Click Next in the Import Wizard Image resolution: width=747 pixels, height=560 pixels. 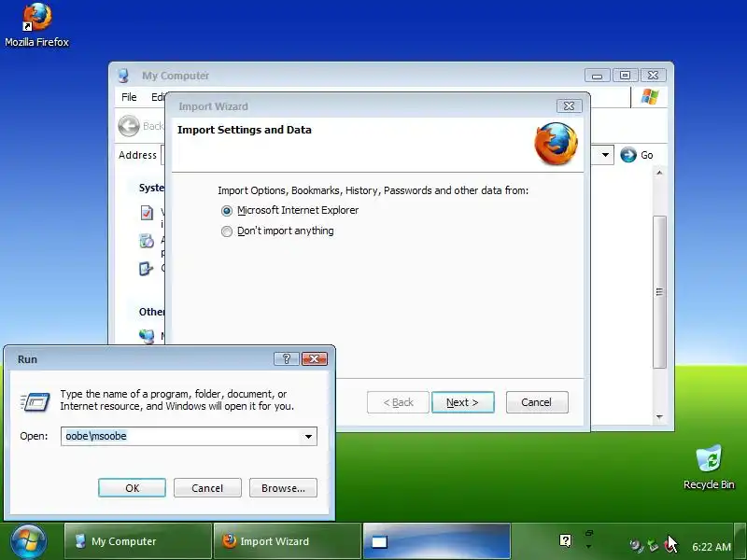click(462, 402)
